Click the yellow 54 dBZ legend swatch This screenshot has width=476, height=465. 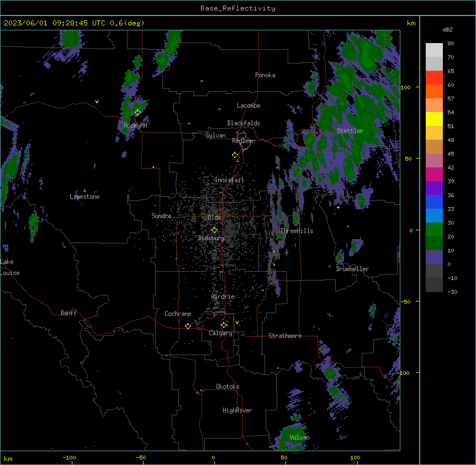[x=434, y=119]
